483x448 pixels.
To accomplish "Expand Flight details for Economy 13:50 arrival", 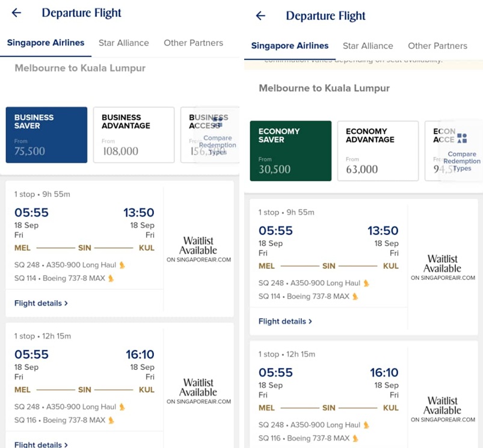I will [285, 321].
